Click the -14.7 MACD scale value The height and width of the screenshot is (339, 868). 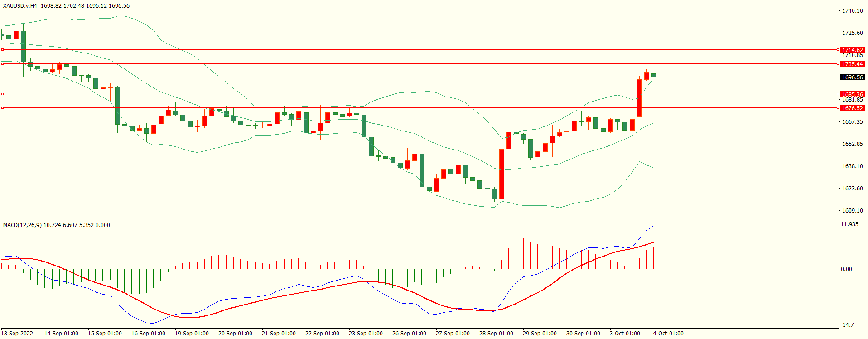pyautogui.click(x=847, y=324)
